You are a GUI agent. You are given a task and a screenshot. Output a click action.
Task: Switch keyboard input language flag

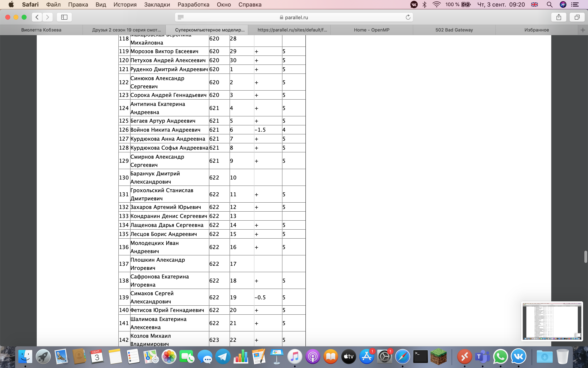click(x=535, y=4)
